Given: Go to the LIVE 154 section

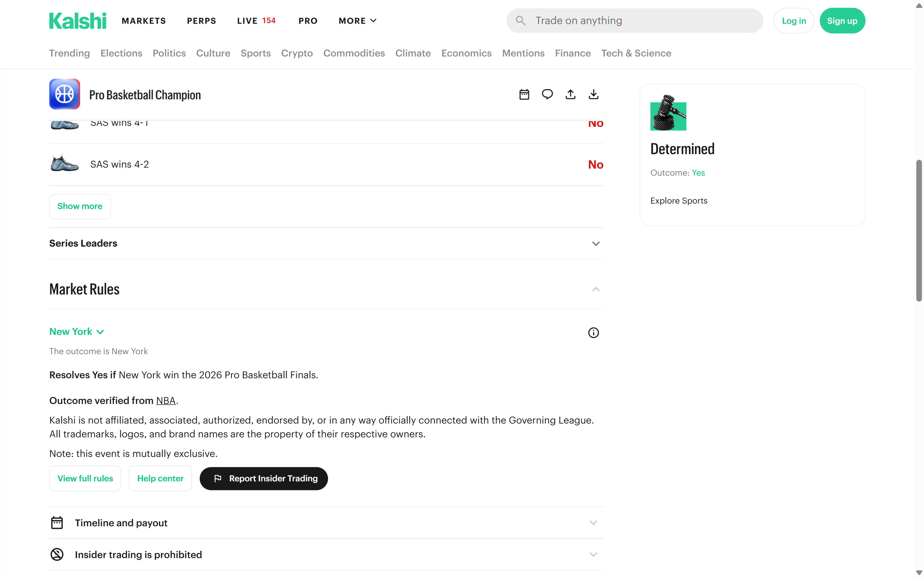Looking at the screenshot, I should [256, 21].
